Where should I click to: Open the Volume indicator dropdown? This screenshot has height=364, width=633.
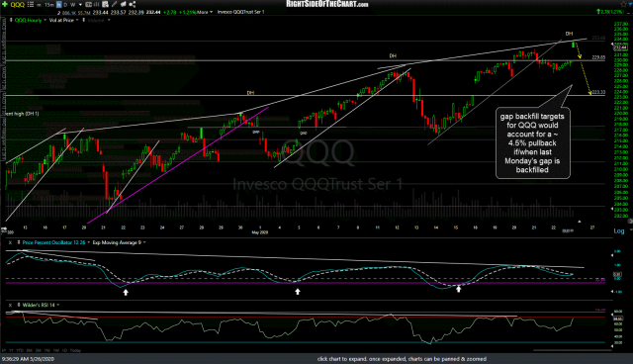click(x=109, y=20)
